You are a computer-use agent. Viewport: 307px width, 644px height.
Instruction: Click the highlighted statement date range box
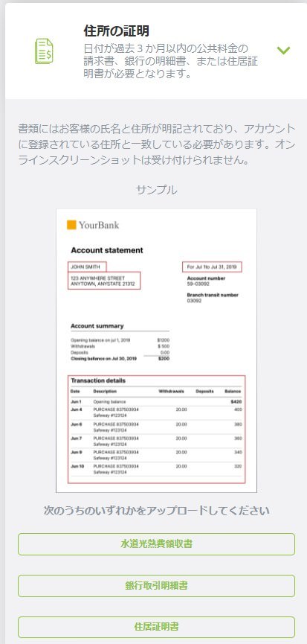click(212, 267)
